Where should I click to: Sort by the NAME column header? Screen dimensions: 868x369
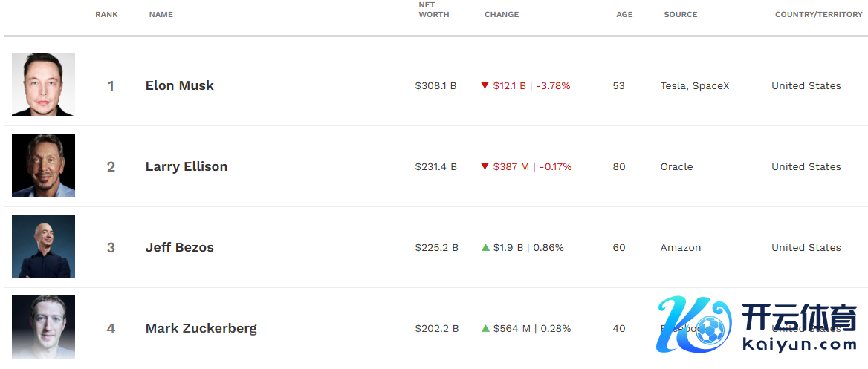click(161, 15)
